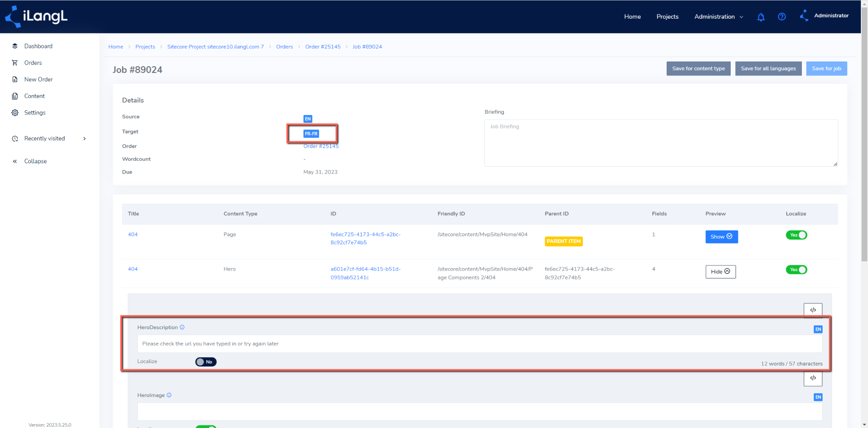Hide preview for 404 Hero row
The width and height of the screenshot is (868, 428).
click(721, 271)
